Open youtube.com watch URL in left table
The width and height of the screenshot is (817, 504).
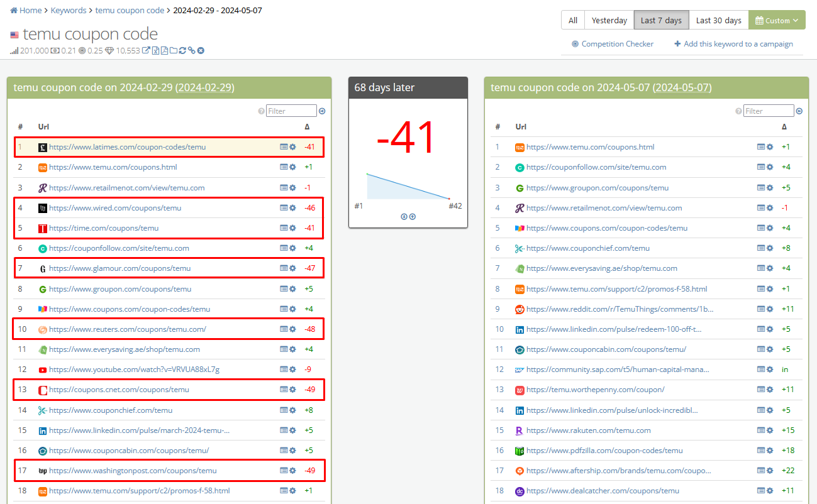tap(134, 369)
